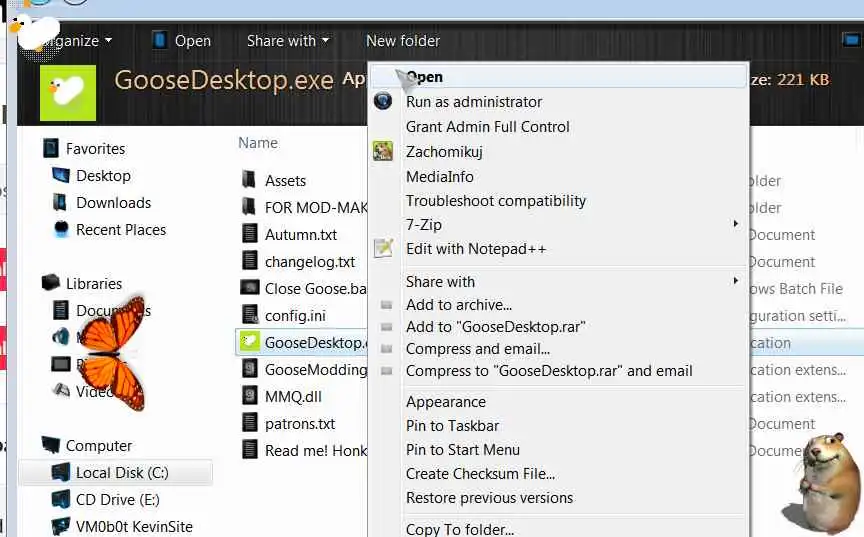Click the Close Goose batch file icon
Screen dimensions: 864x537
tap(250, 288)
